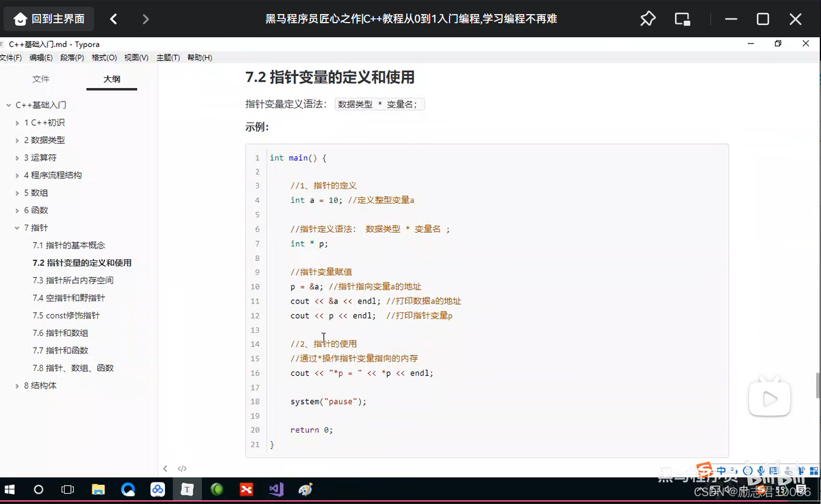Click code line int * p;
821x504 pixels.
point(309,244)
